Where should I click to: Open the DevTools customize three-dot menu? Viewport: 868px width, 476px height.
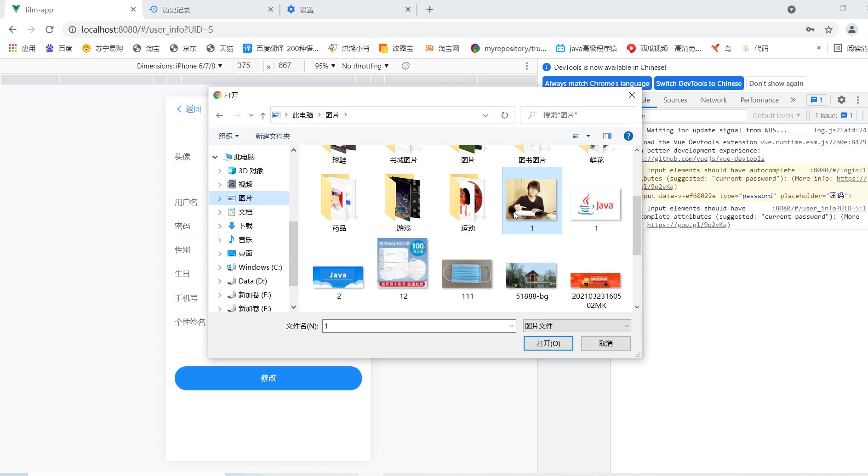858,100
